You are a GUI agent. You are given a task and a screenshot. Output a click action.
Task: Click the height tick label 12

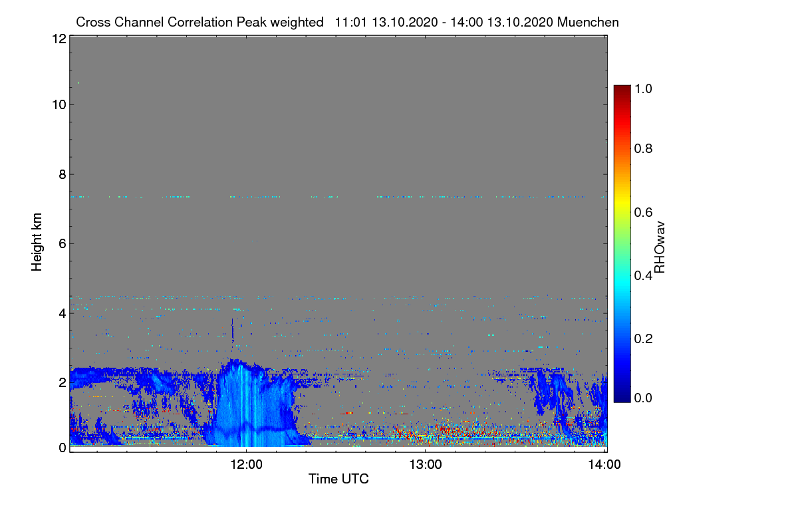pos(59,39)
